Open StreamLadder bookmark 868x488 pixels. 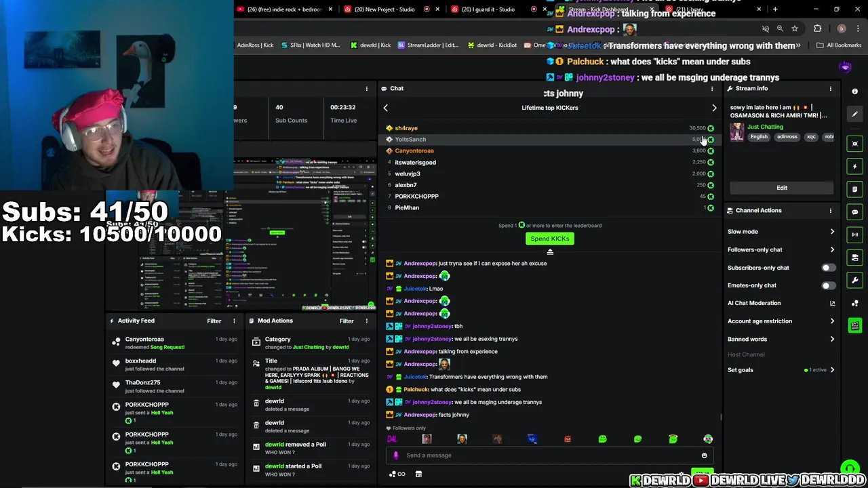tap(428, 45)
